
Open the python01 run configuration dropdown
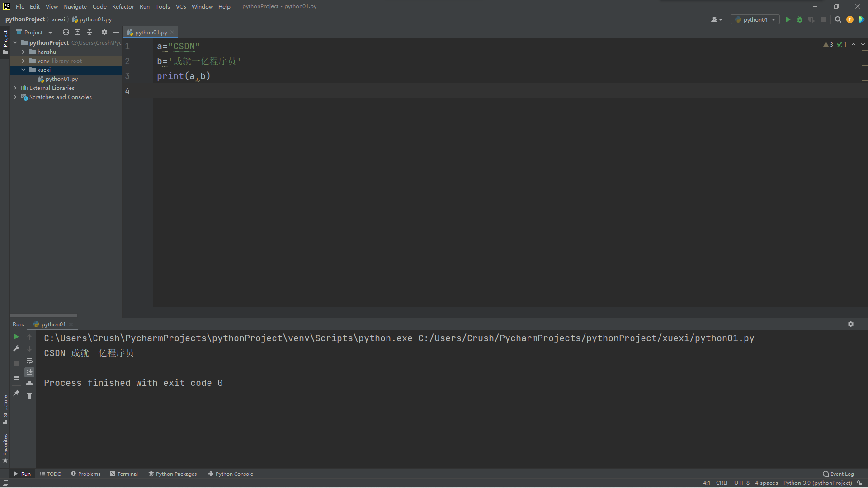tap(755, 19)
